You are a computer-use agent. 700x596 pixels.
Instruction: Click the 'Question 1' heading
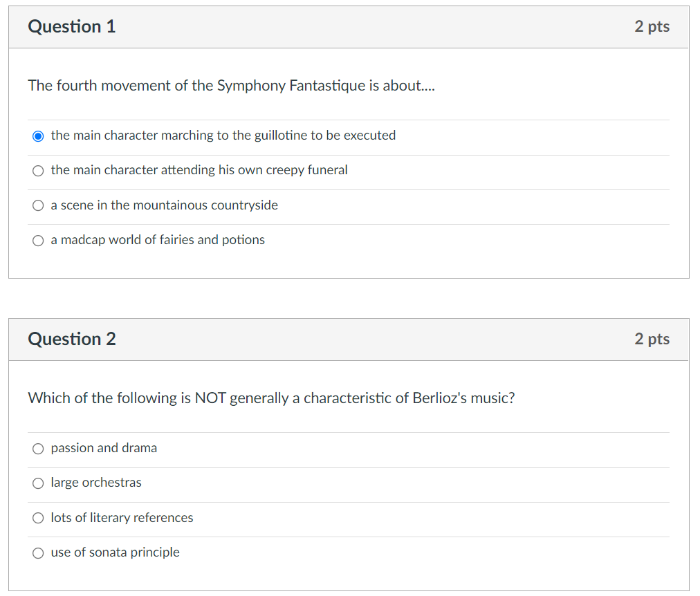72,27
